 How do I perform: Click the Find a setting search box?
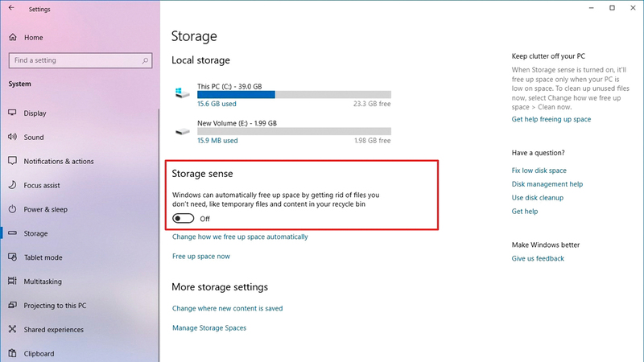click(x=79, y=60)
